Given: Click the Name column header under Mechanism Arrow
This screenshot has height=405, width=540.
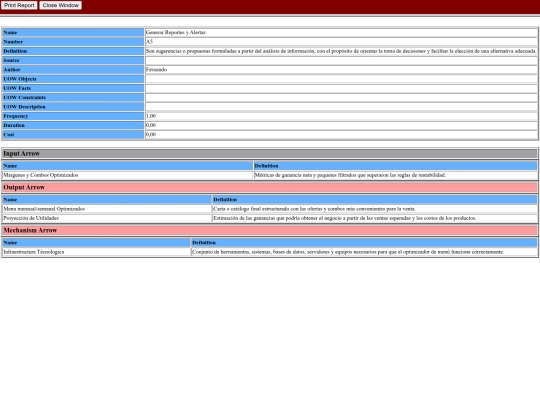Looking at the screenshot, I should pyautogui.click(x=96, y=243).
